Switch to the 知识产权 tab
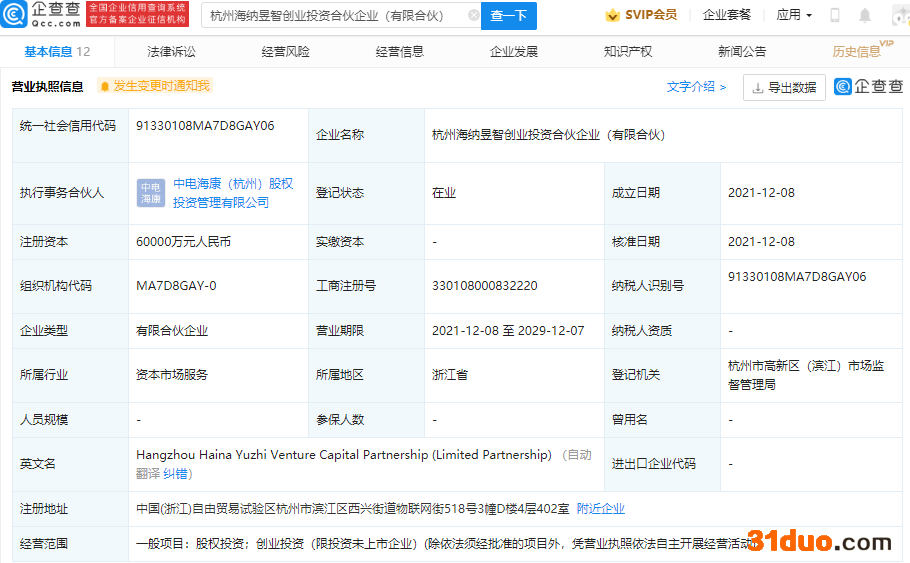This screenshot has height=563, width=910. tap(628, 52)
